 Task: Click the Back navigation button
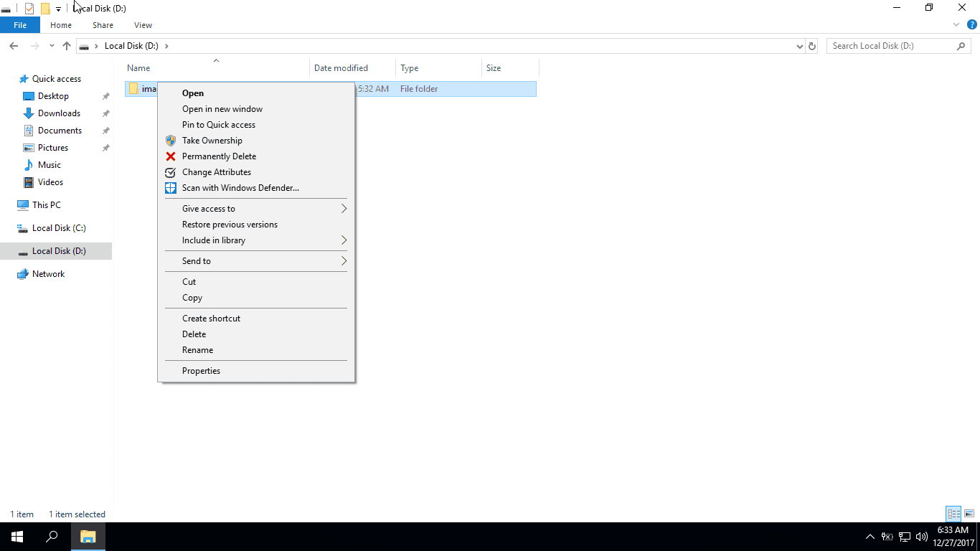[13, 45]
